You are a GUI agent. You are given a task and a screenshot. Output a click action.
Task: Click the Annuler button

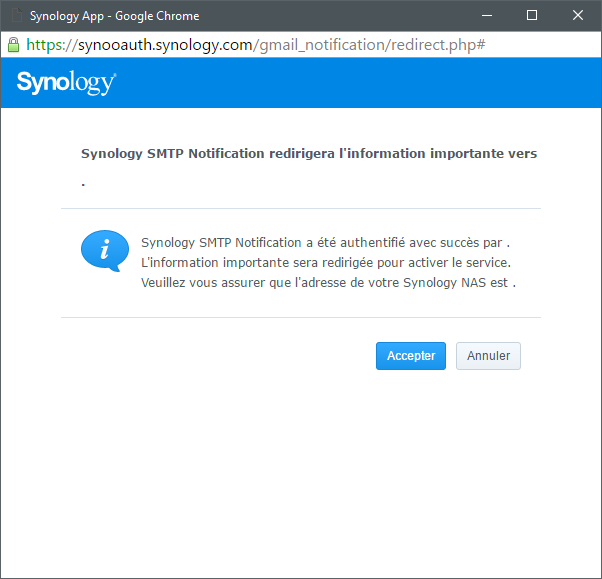(x=488, y=356)
